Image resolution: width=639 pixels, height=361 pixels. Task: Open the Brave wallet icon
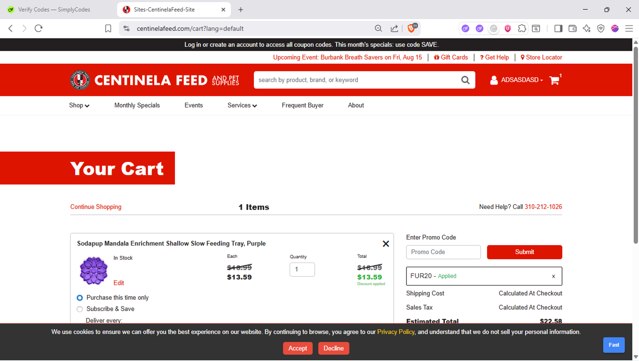pos(572,29)
